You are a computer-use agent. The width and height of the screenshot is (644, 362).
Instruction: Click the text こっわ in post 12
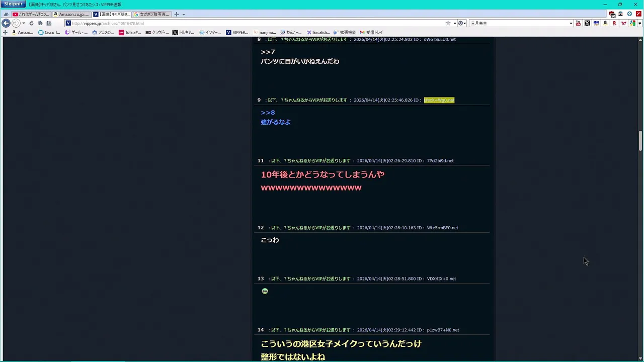(270, 240)
